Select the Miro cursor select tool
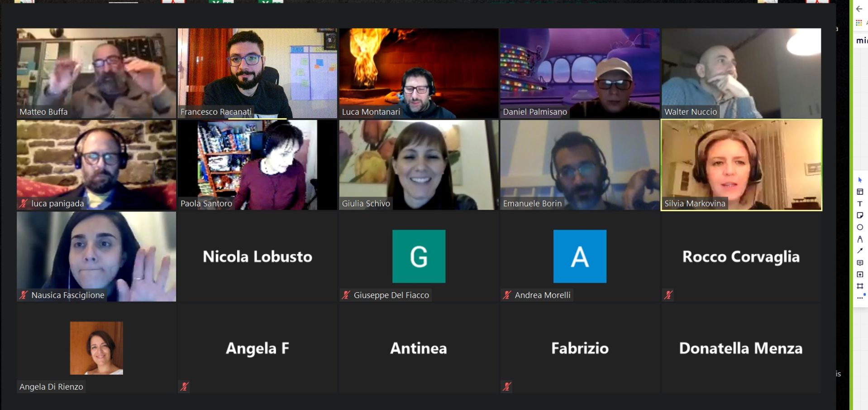868x410 pixels. (x=860, y=180)
